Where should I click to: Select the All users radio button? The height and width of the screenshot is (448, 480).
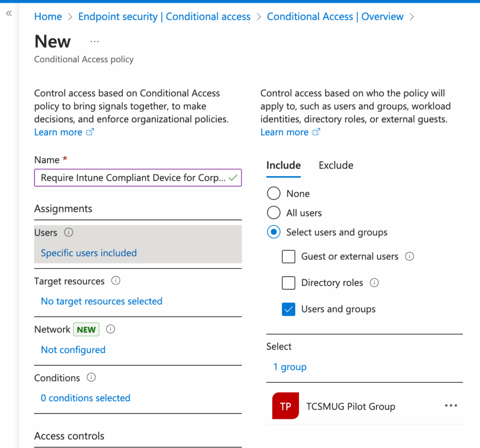tap(273, 213)
